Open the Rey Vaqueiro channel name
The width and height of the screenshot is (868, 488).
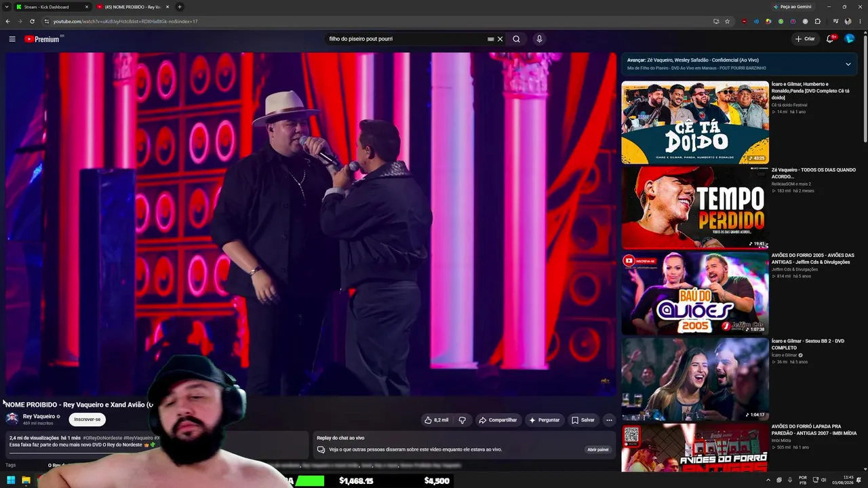click(39, 416)
